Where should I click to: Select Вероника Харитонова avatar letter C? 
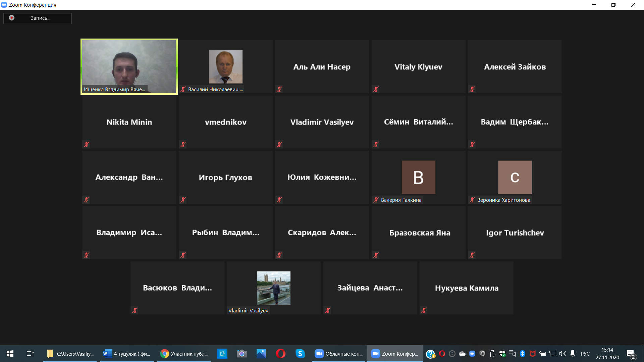515,177
